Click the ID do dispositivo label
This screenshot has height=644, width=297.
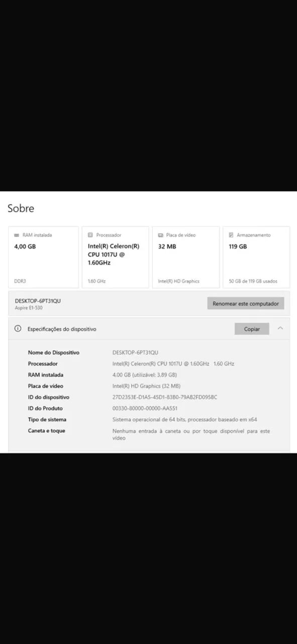click(x=48, y=397)
